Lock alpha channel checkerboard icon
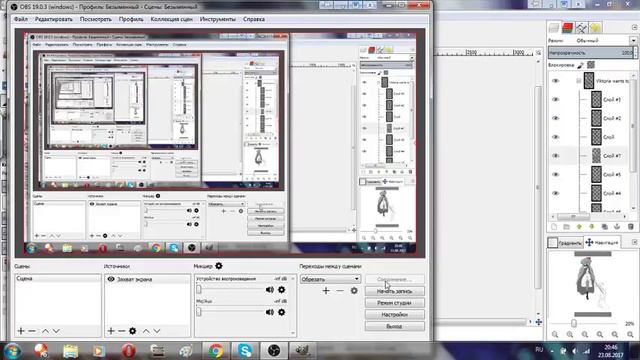This screenshot has height=360, width=640. click(591, 65)
